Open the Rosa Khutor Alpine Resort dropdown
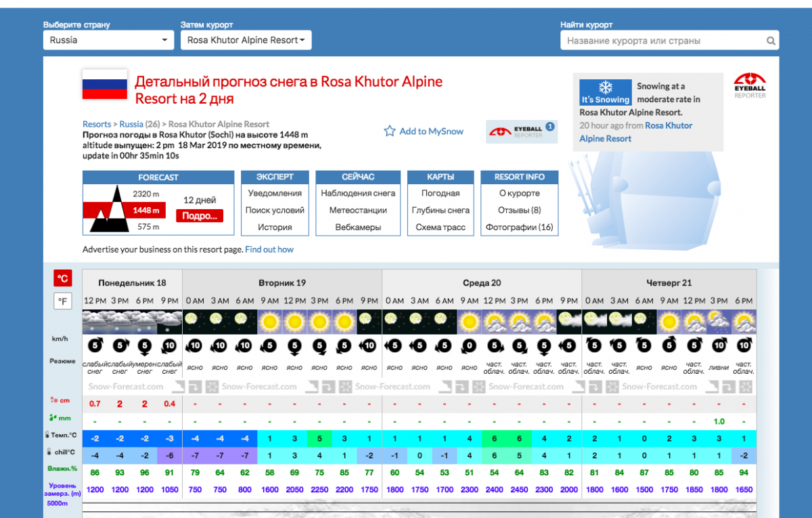Viewport: 812px width, 518px height. 246,40
